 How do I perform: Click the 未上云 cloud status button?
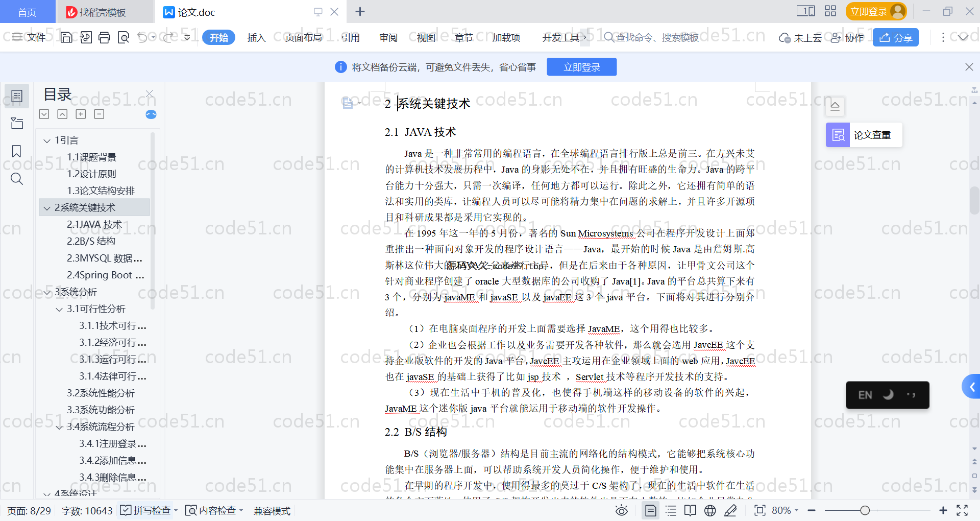(x=800, y=37)
